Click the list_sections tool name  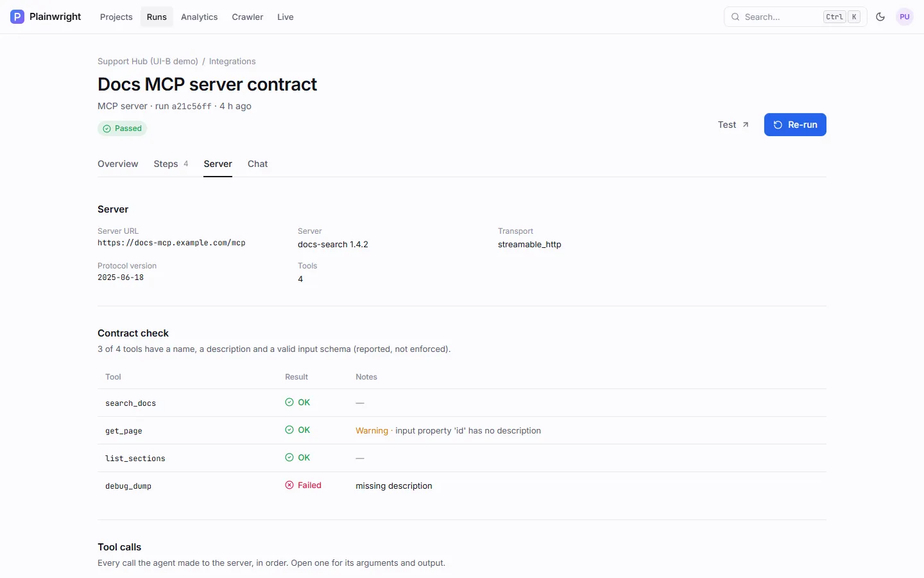click(135, 459)
